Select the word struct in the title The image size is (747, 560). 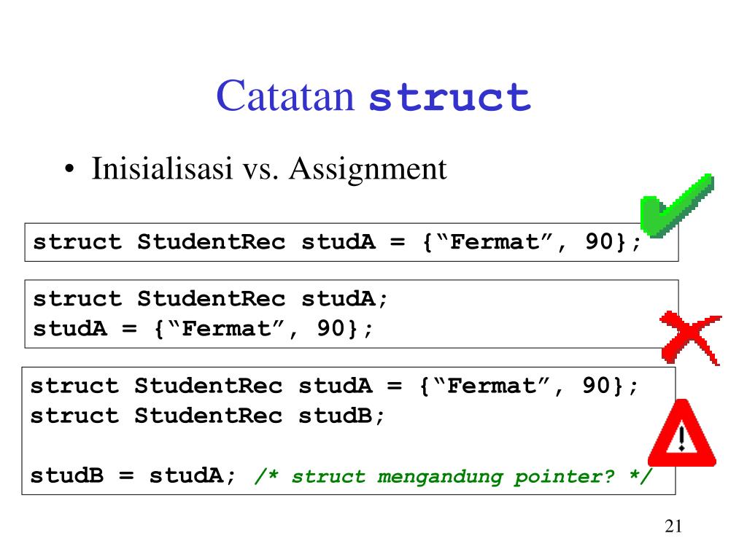tap(450, 97)
